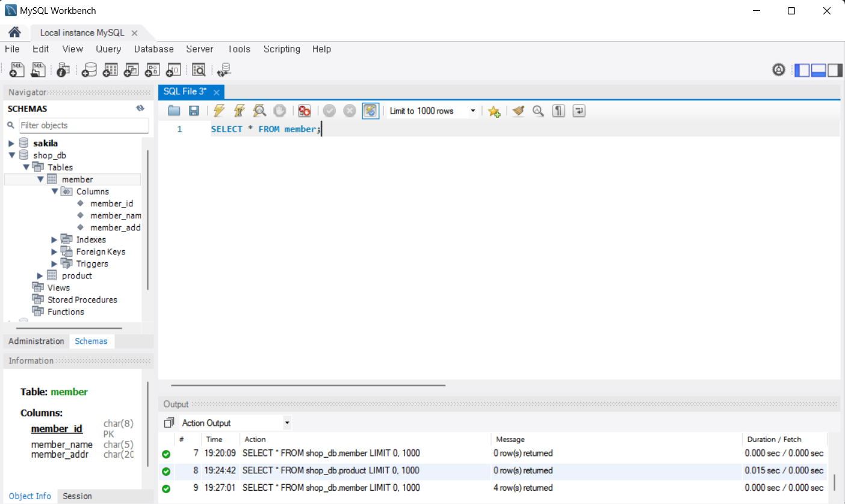Open SQL script file in new tab icon
The image size is (845, 504).
(x=39, y=70)
